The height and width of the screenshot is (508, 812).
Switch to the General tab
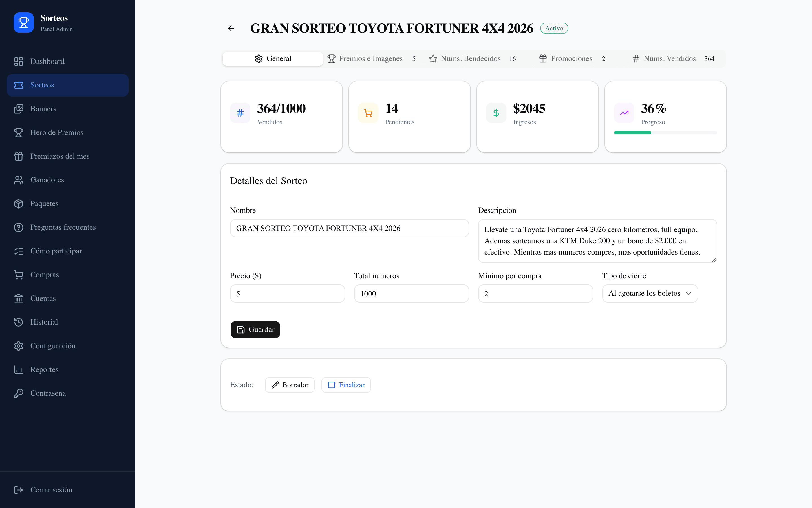[x=273, y=59]
